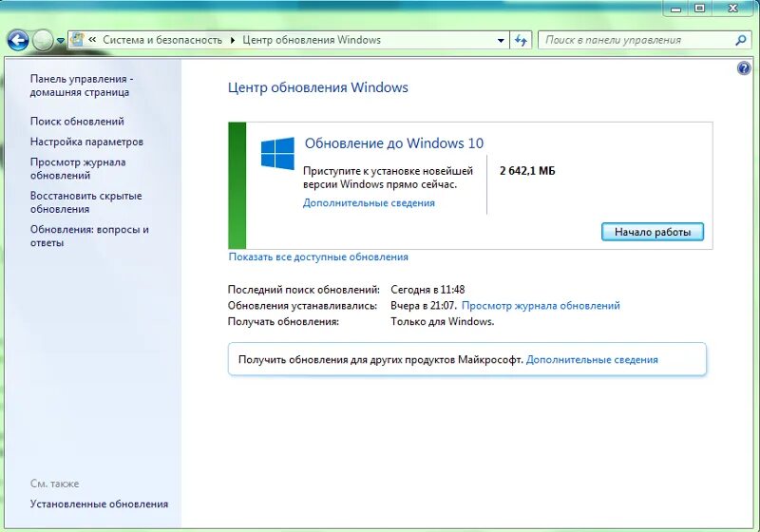Open Просмотр журнала обновлений link beside Вчера в 21:07

[541, 306]
